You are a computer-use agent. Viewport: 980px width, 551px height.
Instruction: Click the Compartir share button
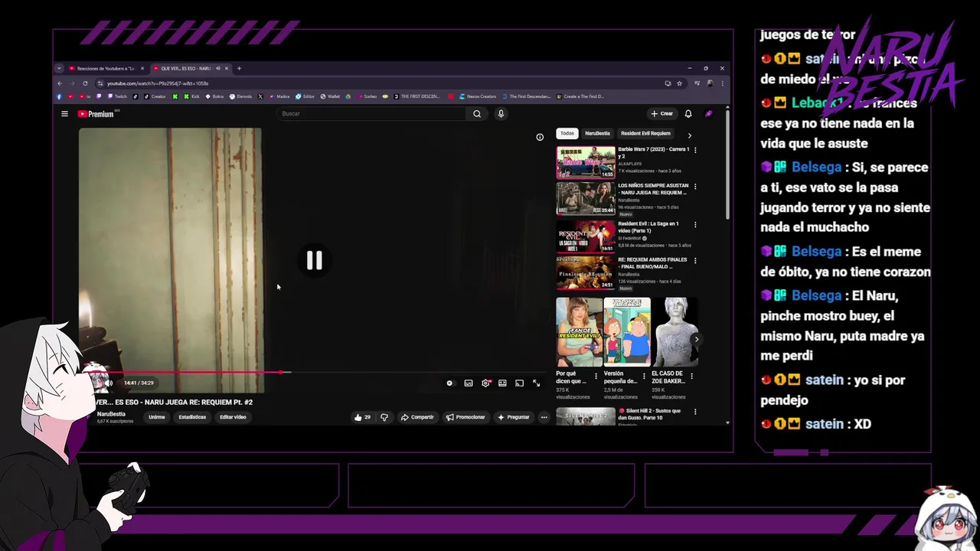pos(417,417)
